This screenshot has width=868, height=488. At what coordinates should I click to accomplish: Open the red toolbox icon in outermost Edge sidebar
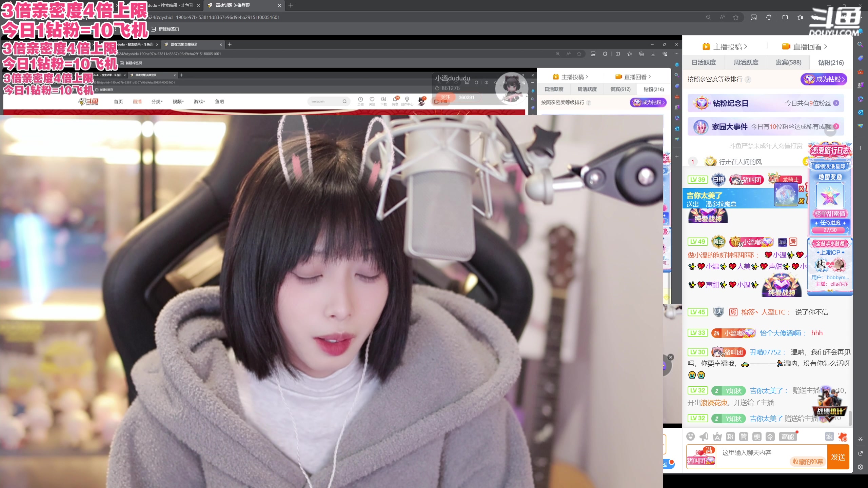[860, 72]
